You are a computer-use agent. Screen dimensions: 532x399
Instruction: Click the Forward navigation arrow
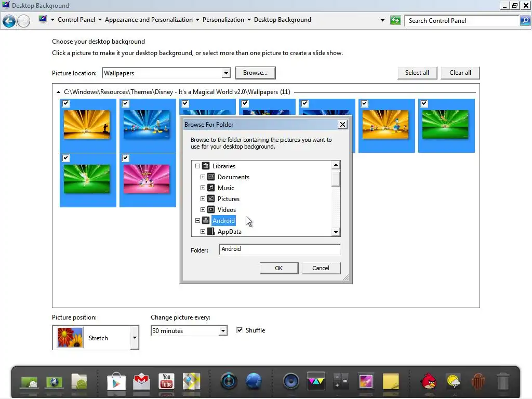pos(23,21)
